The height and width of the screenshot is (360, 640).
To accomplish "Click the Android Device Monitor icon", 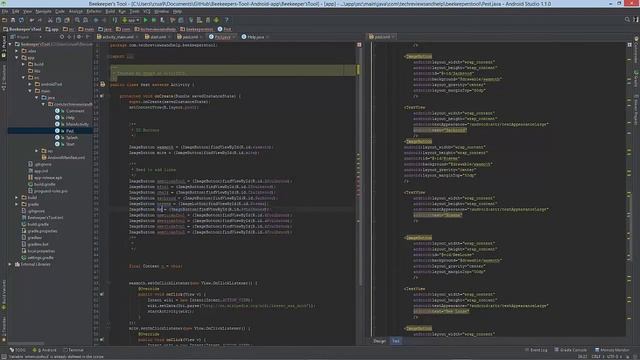I will [216, 20].
